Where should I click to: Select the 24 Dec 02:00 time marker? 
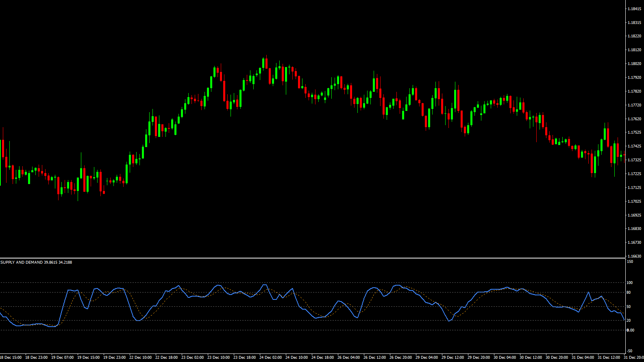pyautogui.click(x=270, y=358)
